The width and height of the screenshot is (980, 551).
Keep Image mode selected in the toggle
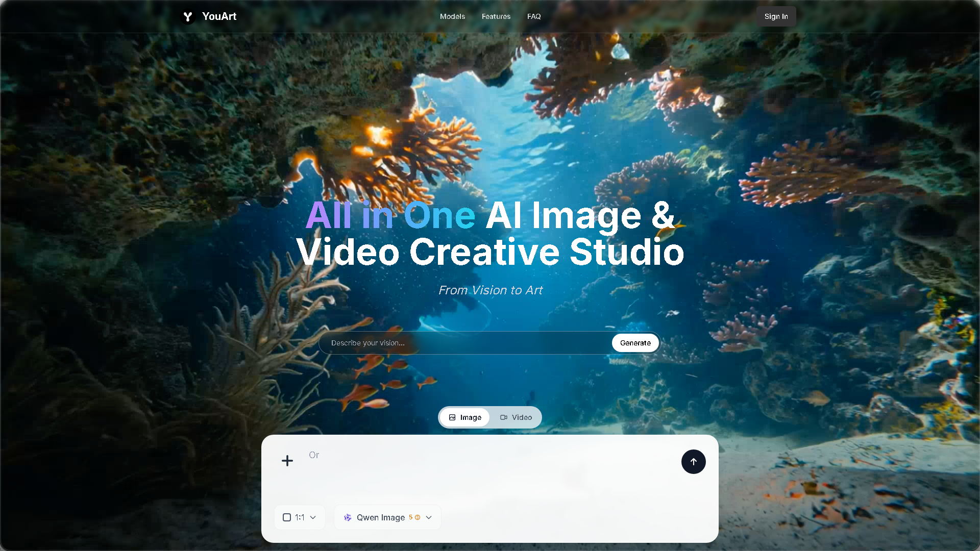(464, 417)
